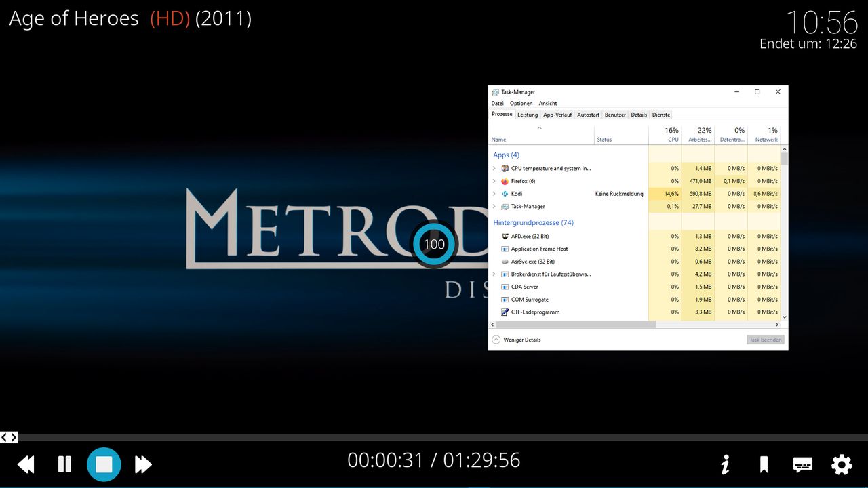Sort by Arbeitsspeicher column header
The width and height of the screenshot is (868, 488).
pos(698,134)
